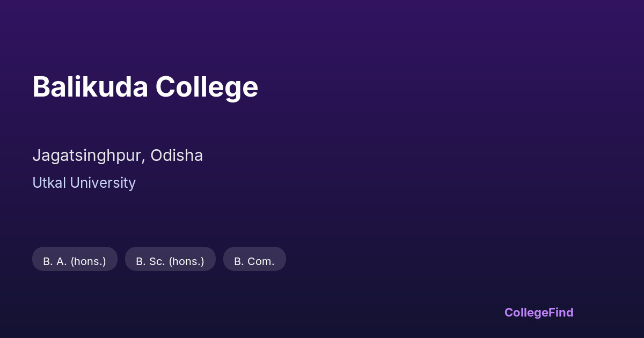Image resolution: width=644 pixels, height=338 pixels.
Task: Click the word College in the heading
Action: coord(207,87)
